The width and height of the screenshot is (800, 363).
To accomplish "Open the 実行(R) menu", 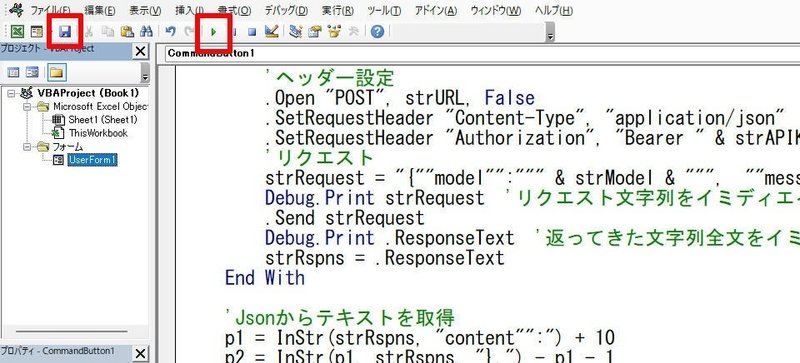I will click(338, 10).
